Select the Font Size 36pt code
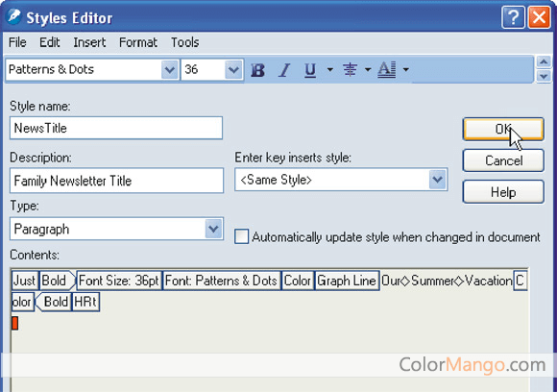 (x=119, y=281)
